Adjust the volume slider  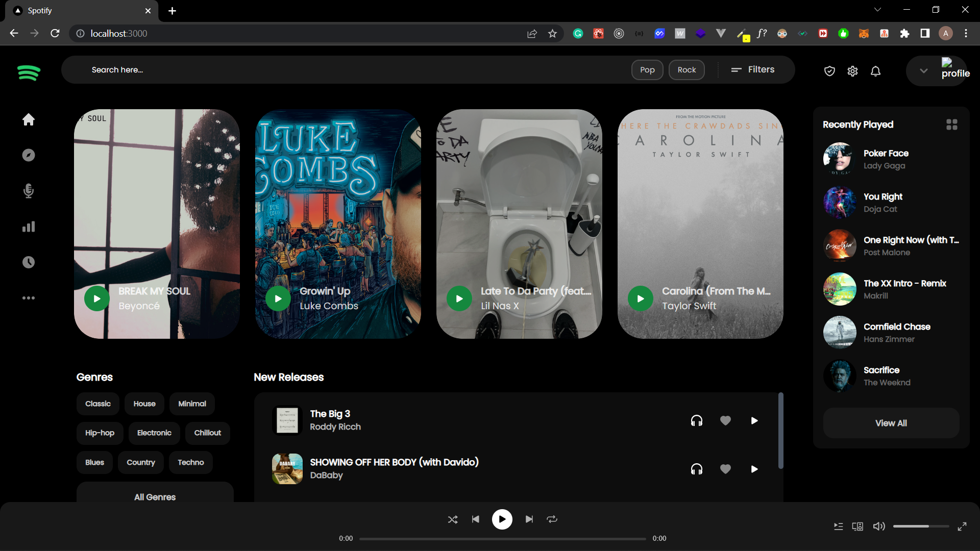pyautogui.click(x=921, y=526)
